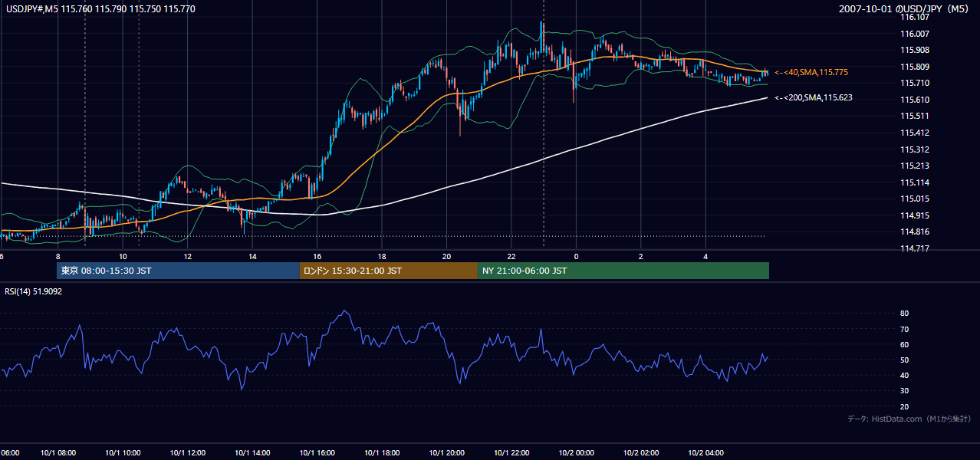Click the NY 21:00-06:00 JST session bar
Viewport: 980px width, 460px height.
623,271
